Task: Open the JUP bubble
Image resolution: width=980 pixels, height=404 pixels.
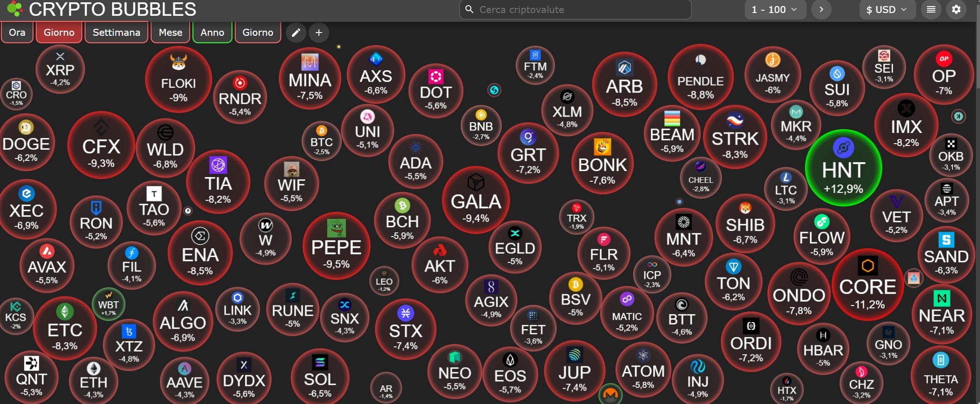Action: (x=575, y=371)
